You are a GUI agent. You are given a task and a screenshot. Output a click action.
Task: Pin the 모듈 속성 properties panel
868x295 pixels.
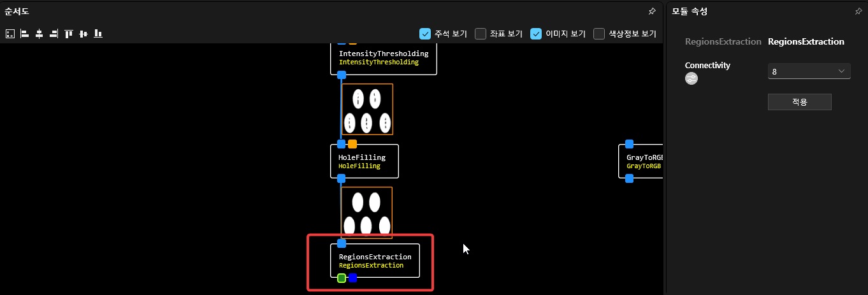pyautogui.click(x=858, y=11)
